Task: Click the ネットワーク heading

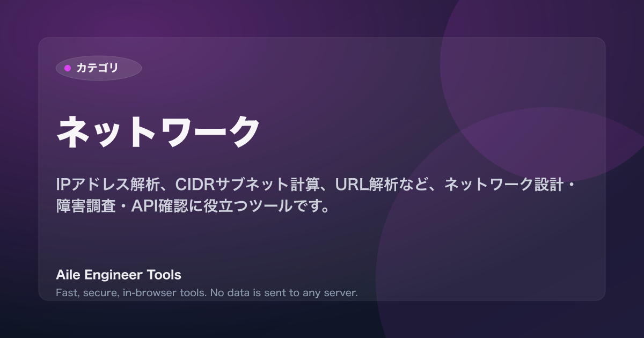Action: point(158,132)
